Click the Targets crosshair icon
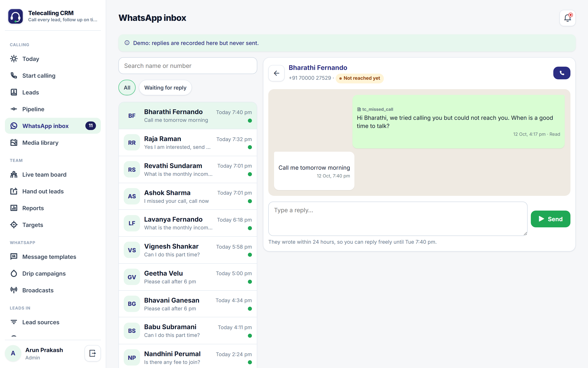This screenshot has width=588, height=368. pyautogui.click(x=14, y=225)
